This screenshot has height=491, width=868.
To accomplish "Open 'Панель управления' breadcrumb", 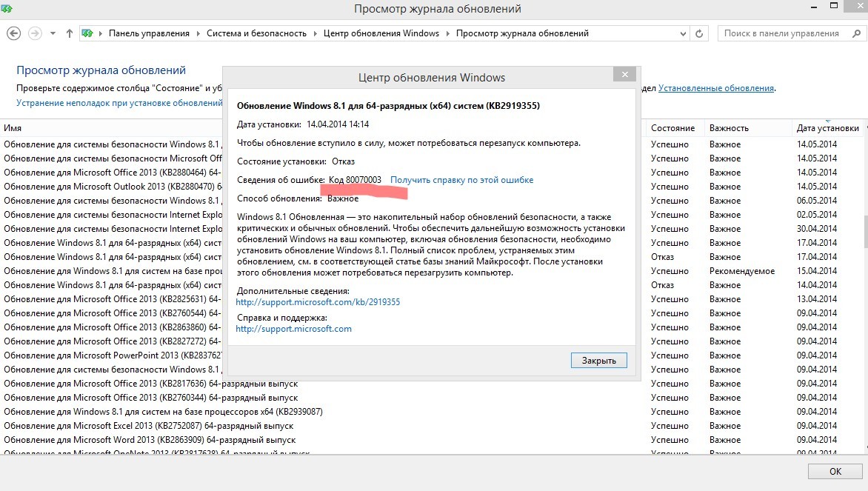I will click(x=149, y=33).
